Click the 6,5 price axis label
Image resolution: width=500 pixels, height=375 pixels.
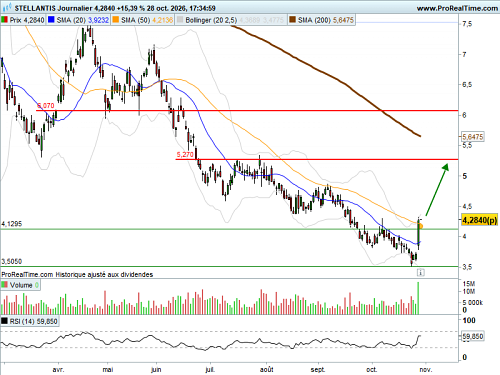click(x=467, y=85)
